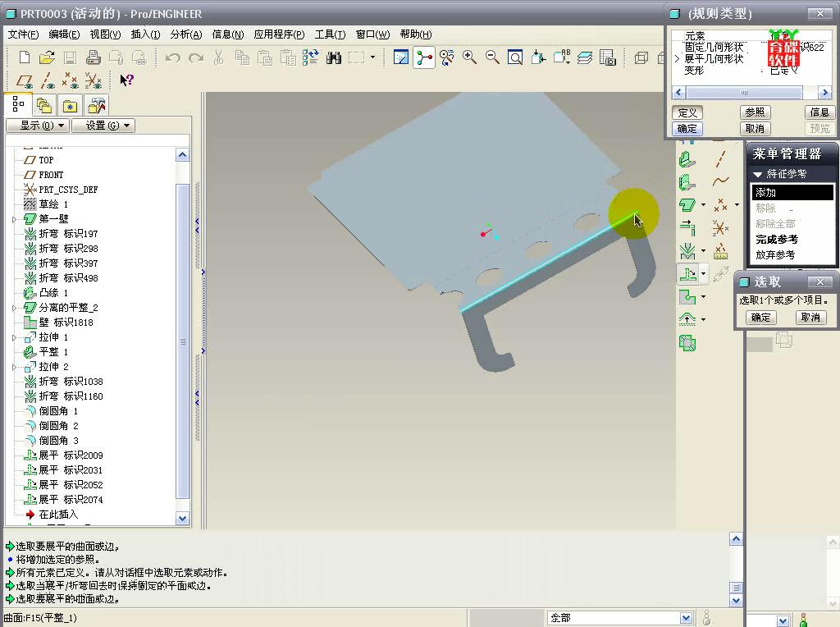Open the view manager icon

point(608,57)
